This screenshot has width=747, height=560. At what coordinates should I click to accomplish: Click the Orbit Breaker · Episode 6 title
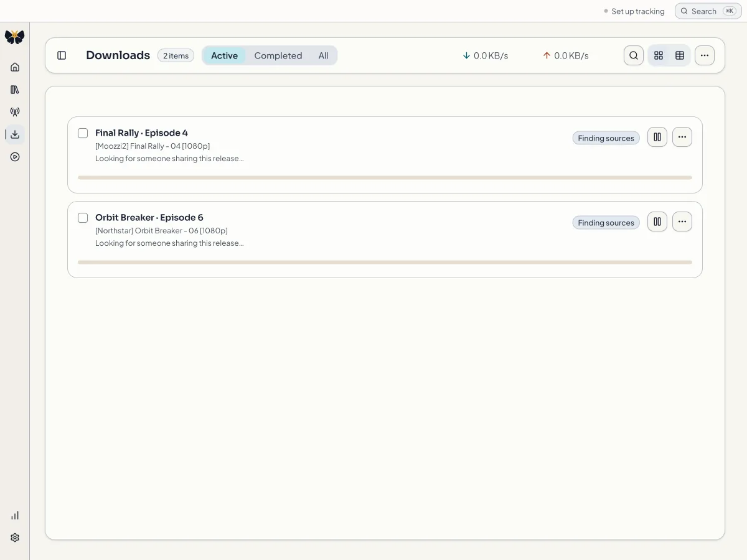149,217
